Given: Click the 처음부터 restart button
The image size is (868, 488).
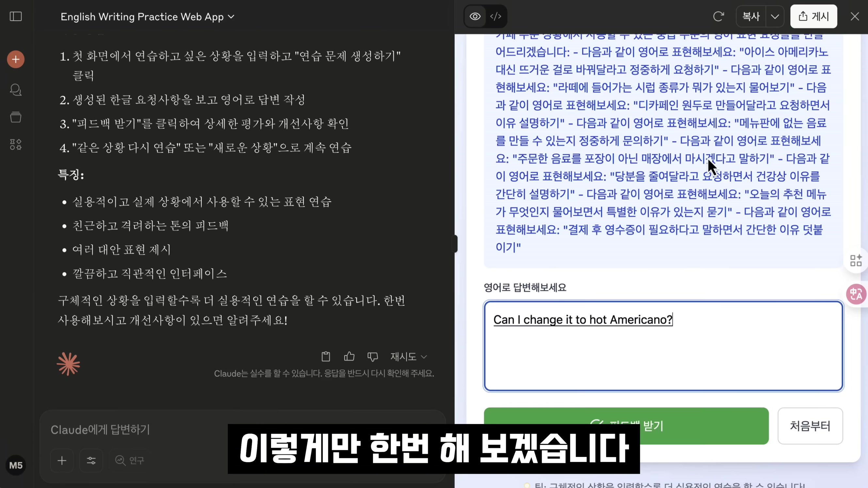Looking at the screenshot, I should [x=810, y=426].
